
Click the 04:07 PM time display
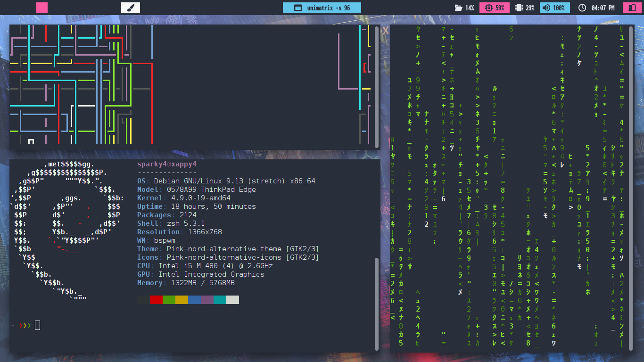603,8
